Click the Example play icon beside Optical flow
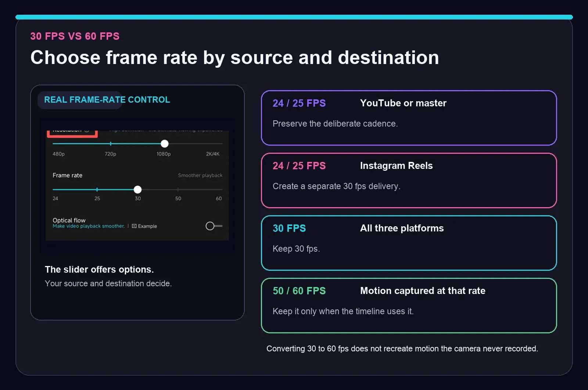 pos(134,226)
